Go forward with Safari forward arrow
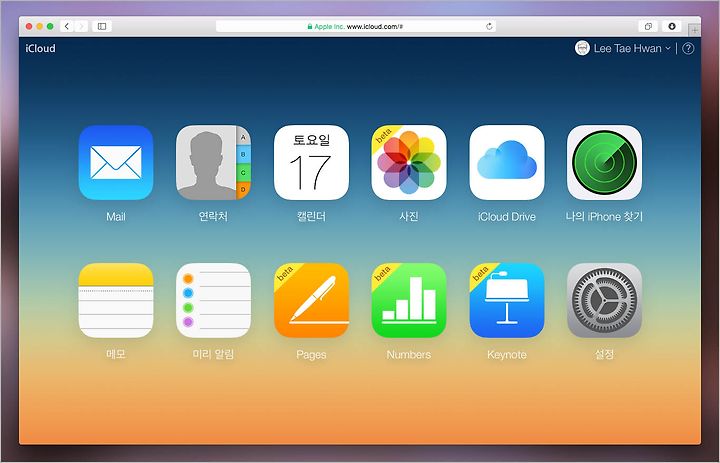Viewport: 720px width, 463px height. pyautogui.click(x=81, y=26)
